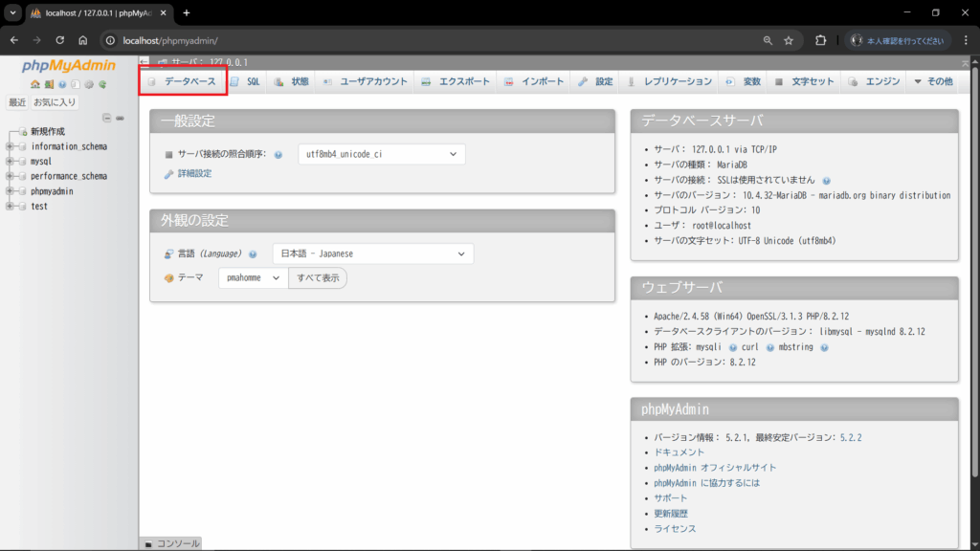Click help icon next to mbstring extension
The image size is (980, 551).
point(824,347)
